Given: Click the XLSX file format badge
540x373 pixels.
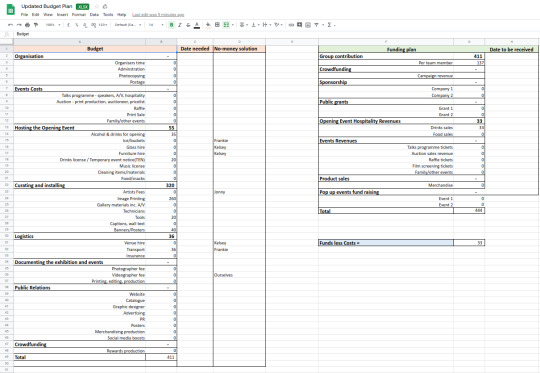Looking at the screenshot, I should [83, 7].
